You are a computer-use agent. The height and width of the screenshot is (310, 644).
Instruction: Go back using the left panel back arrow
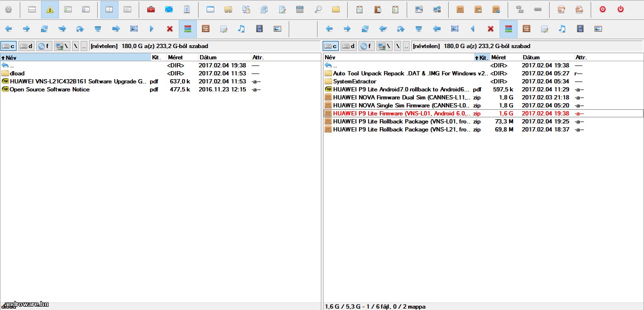coord(8,29)
